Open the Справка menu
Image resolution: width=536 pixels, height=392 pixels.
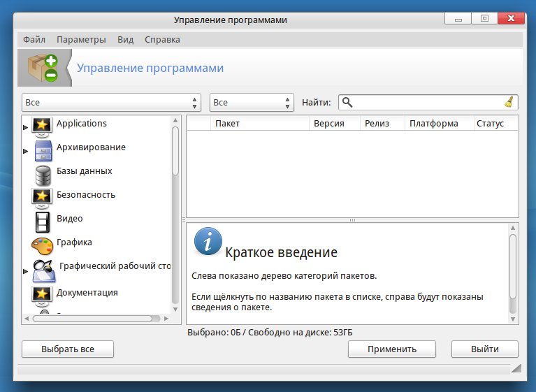click(x=162, y=40)
